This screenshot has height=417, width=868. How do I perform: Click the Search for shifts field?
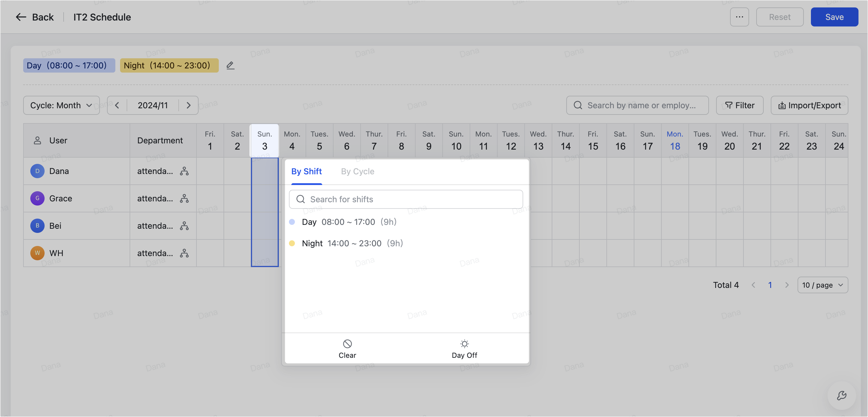[x=406, y=199]
